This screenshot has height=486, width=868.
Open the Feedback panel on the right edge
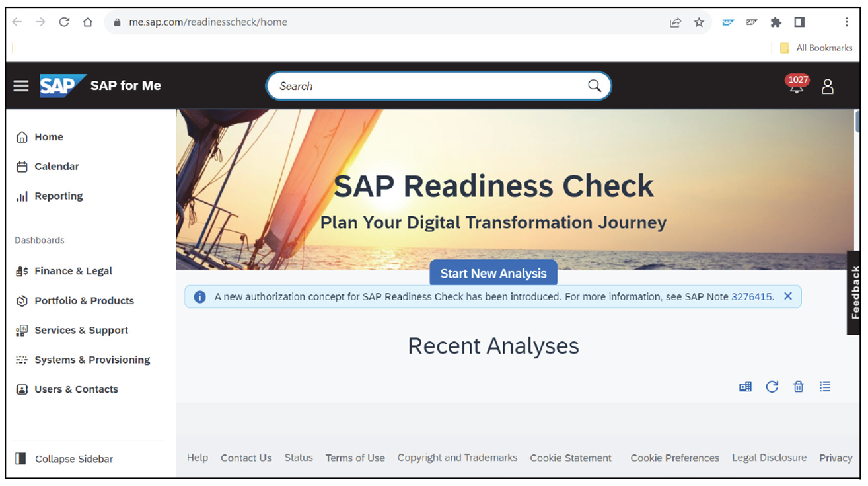pos(854,294)
